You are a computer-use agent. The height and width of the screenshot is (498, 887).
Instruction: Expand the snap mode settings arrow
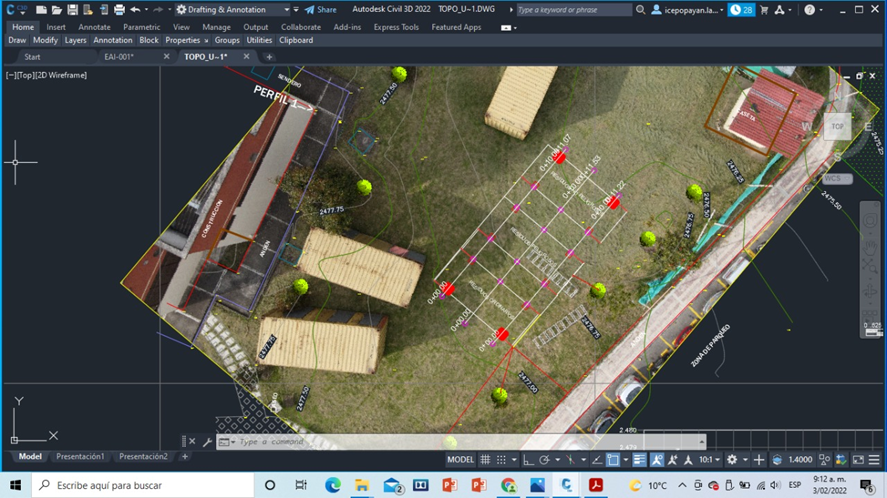(x=514, y=460)
